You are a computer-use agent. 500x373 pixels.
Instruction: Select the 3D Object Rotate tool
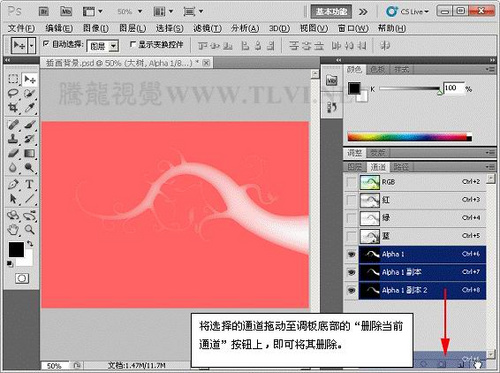[13, 216]
